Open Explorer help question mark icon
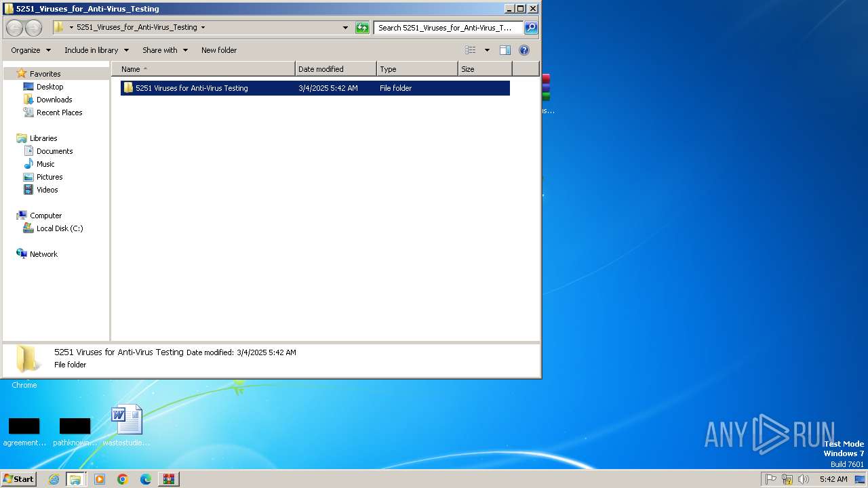The height and width of the screenshot is (488, 868). [524, 50]
